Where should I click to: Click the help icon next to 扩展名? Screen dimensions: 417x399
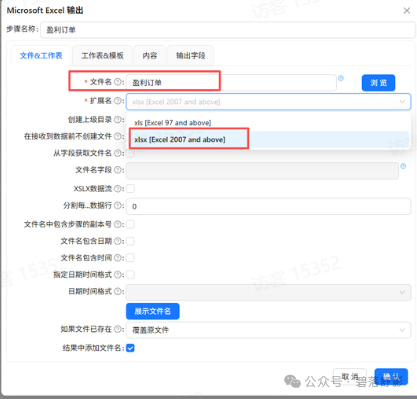pos(117,101)
